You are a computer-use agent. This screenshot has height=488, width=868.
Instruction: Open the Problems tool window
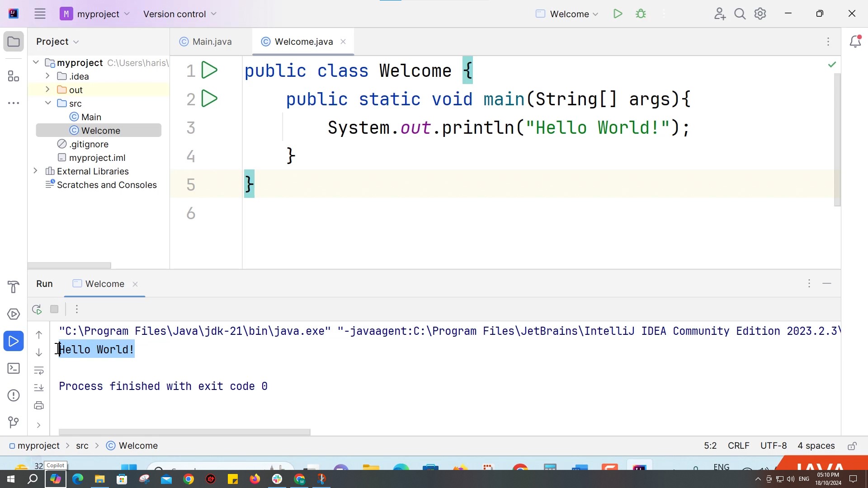pos(13,395)
